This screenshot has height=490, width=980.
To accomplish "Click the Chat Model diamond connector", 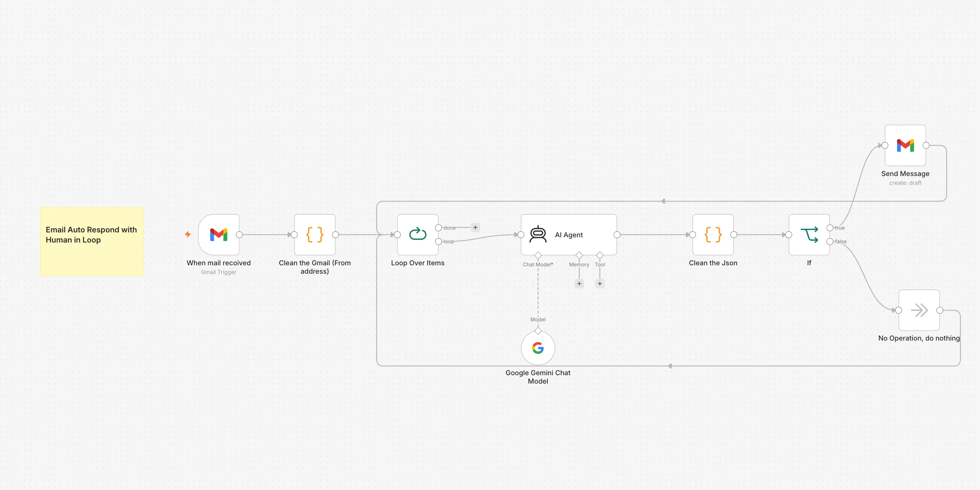I will 538,255.
